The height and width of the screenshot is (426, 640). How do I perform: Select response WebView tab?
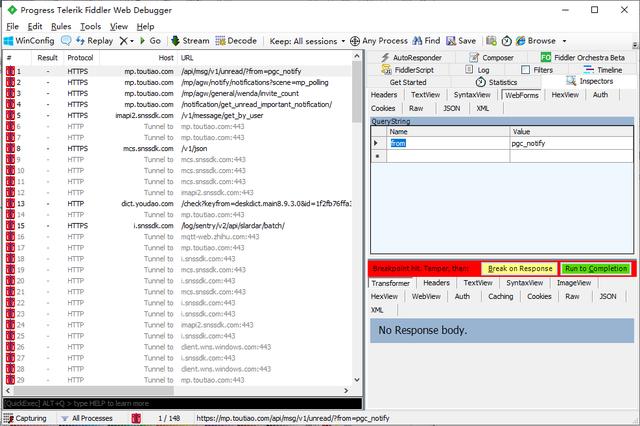coord(426,296)
